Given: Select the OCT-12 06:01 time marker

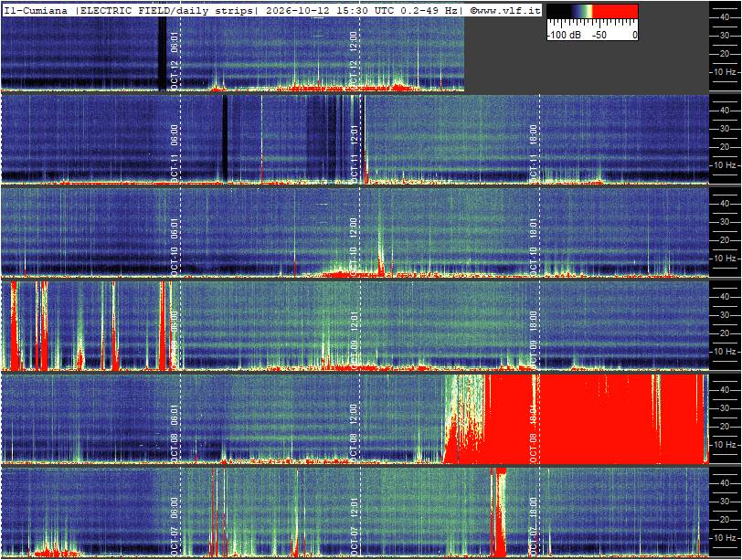Looking at the screenshot, I should 175,60.
